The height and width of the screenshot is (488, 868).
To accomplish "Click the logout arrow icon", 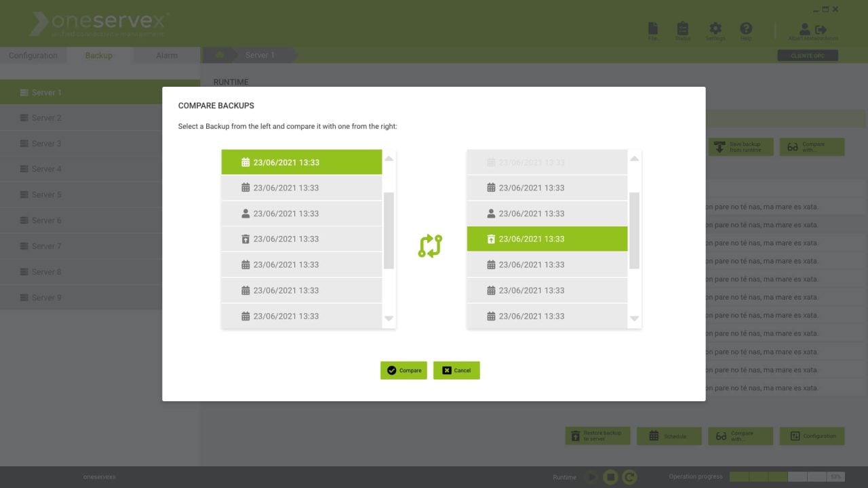I will [x=821, y=29].
